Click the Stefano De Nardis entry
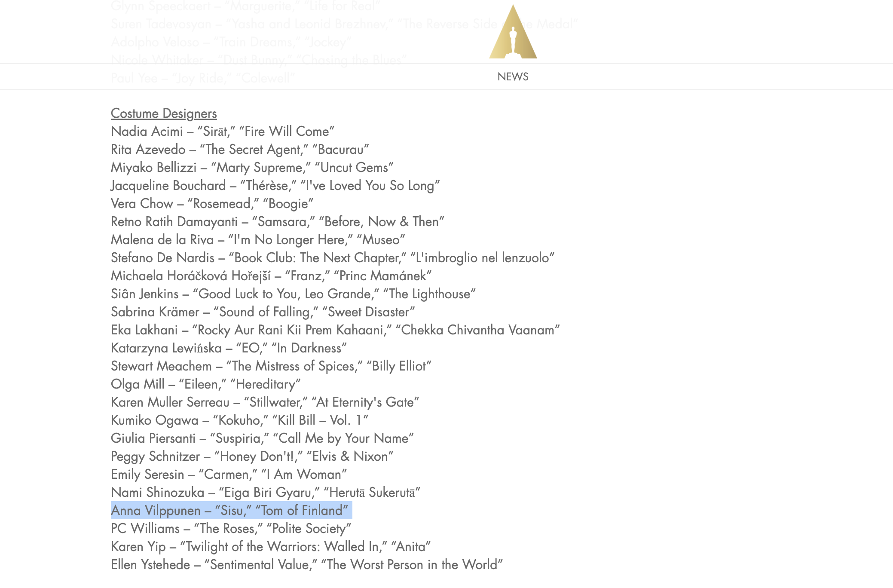Screen dimensions: 893x588 (333, 258)
